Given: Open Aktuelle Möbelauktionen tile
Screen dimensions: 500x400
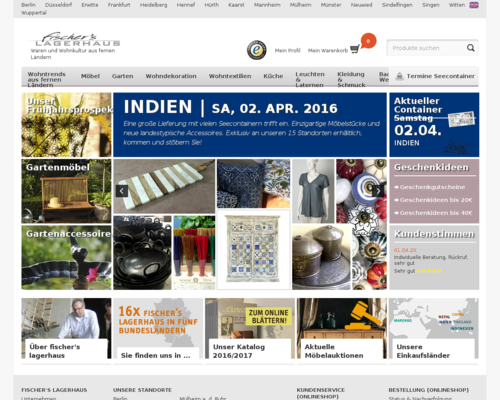Looking at the screenshot, I should click(x=342, y=328).
